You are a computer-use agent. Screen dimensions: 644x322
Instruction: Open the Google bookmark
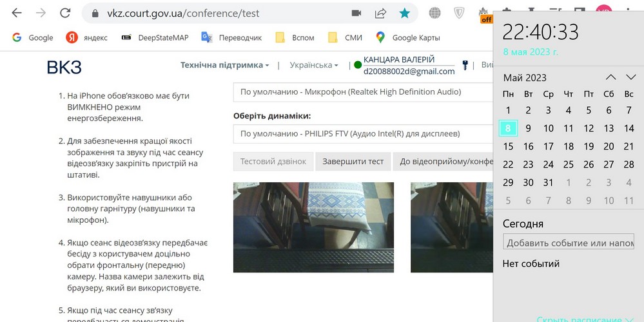click(x=33, y=38)
